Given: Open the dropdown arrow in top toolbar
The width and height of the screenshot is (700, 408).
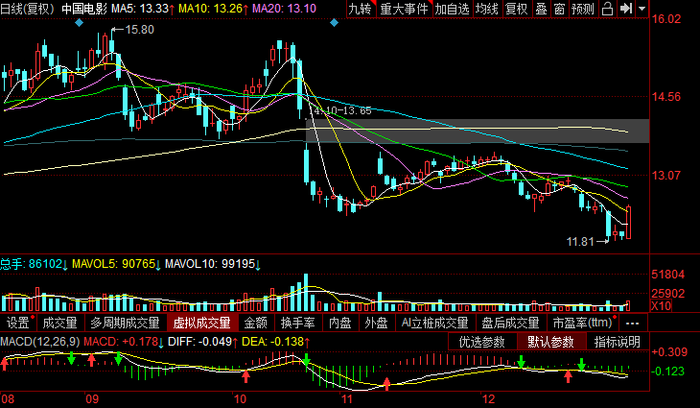Looking at the screenshot, I should point(642,8).
